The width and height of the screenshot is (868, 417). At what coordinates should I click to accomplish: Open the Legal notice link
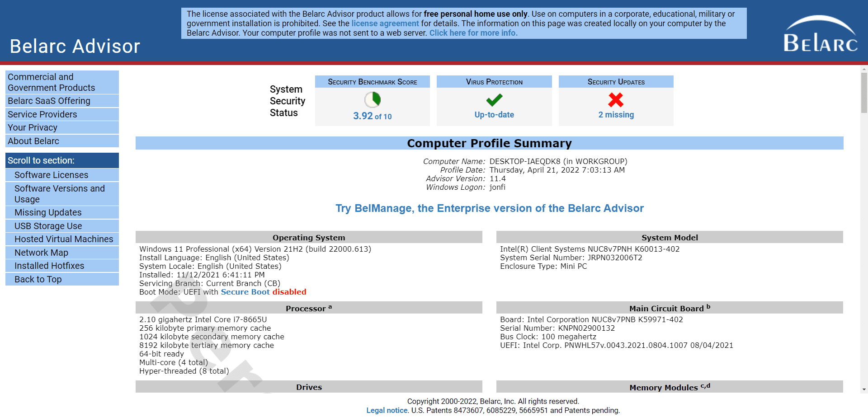pyautogui.click(x=387, y=410)
